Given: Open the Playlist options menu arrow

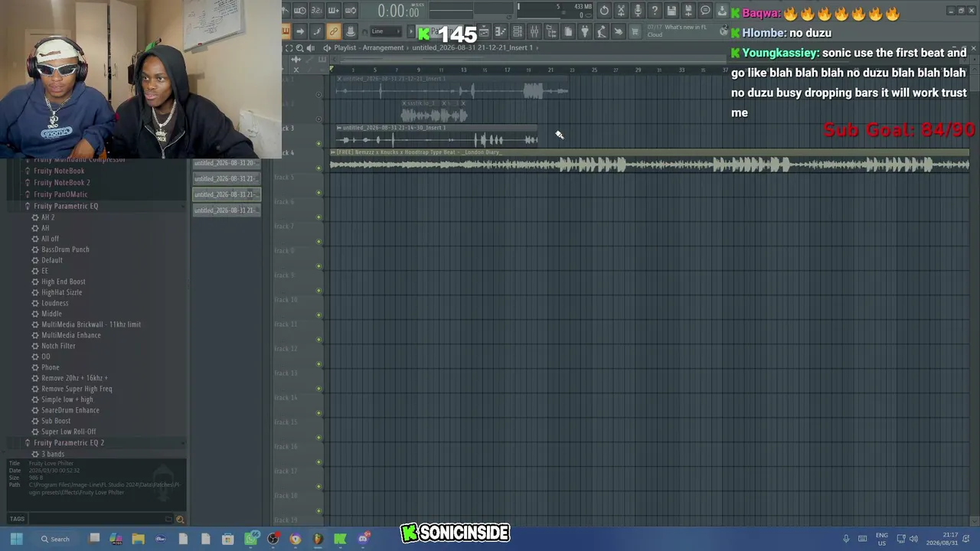Looking at the screenshot, I should (x=327, y=47).
